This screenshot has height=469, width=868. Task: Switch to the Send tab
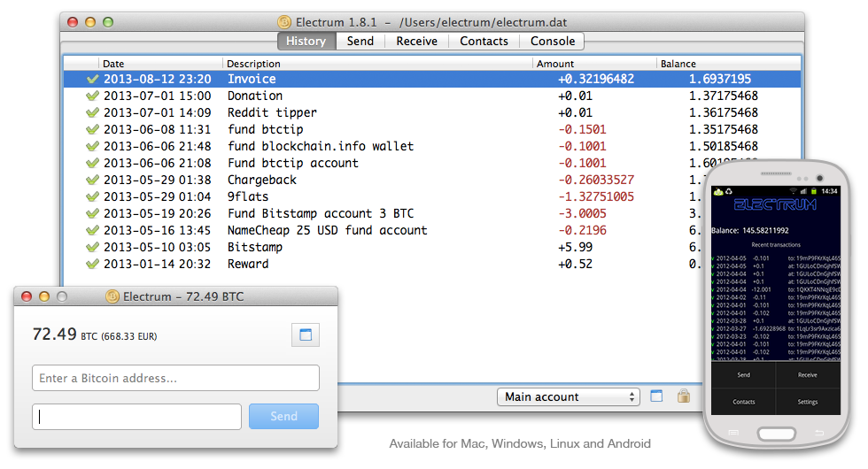tap(360, 41)
